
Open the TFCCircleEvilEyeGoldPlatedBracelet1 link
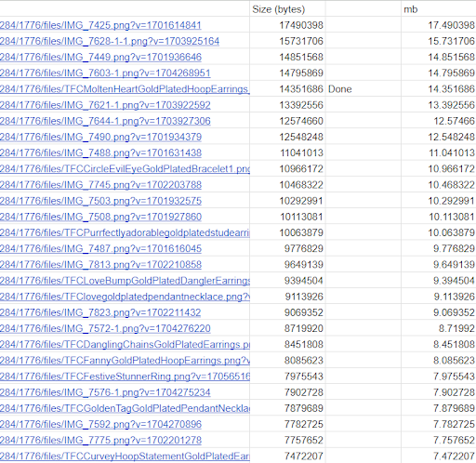coord(125,169)
